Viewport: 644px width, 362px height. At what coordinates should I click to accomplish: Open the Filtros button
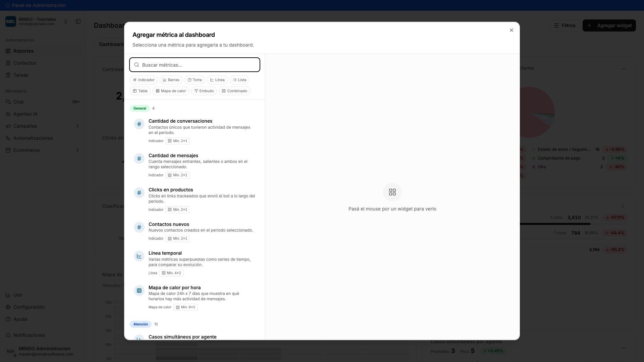pyautogui.click(x=565, y=25)
